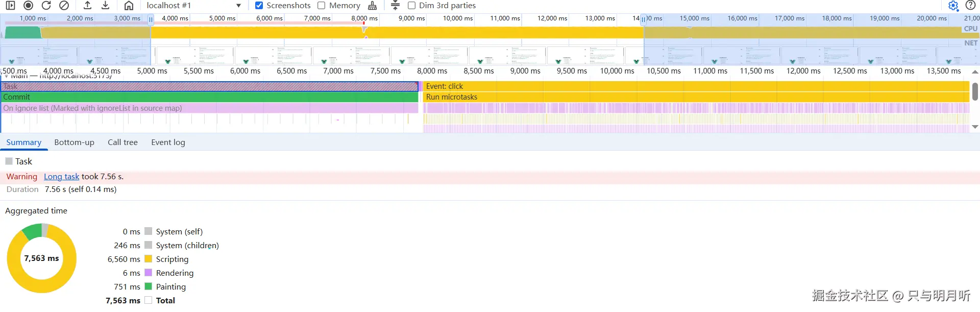The image size is (980, 312).
Task: Open the Bottom-up tab
Action: click(x=75, y=142)
